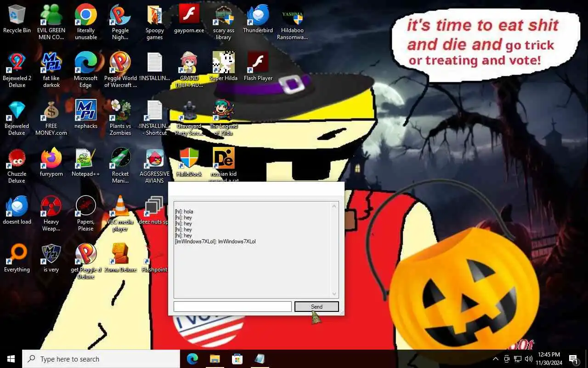This screenshot has width=588, height=368.
Task: Open the HalloDock shortcut
Action: 189,162
